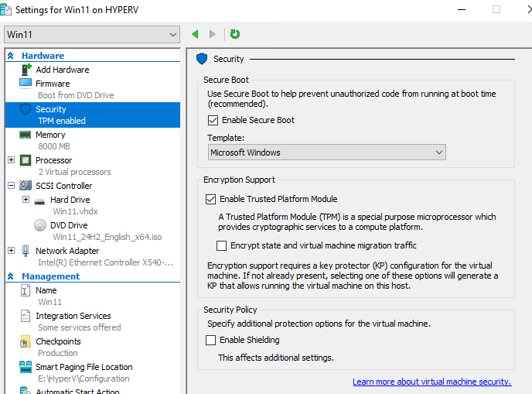
Task: Click 'E:\HyperV\Configuration' path text
Action: point(84,379)
